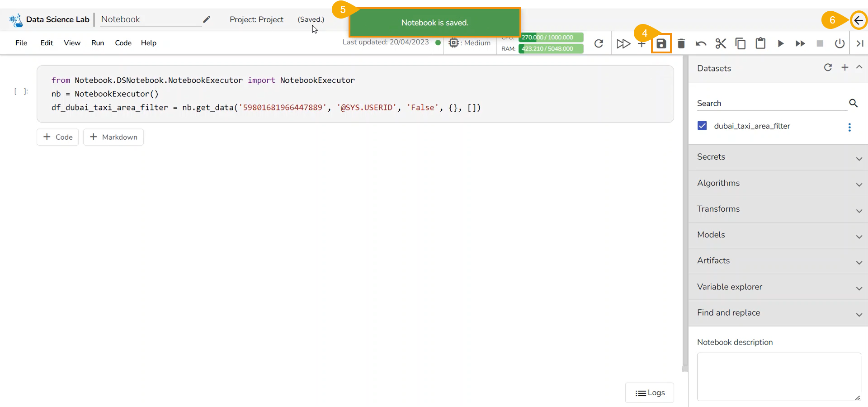The height and width of the screenshot is (407, 868).
Task: Click the kernel power icon
Action: [x=840, y=43]
